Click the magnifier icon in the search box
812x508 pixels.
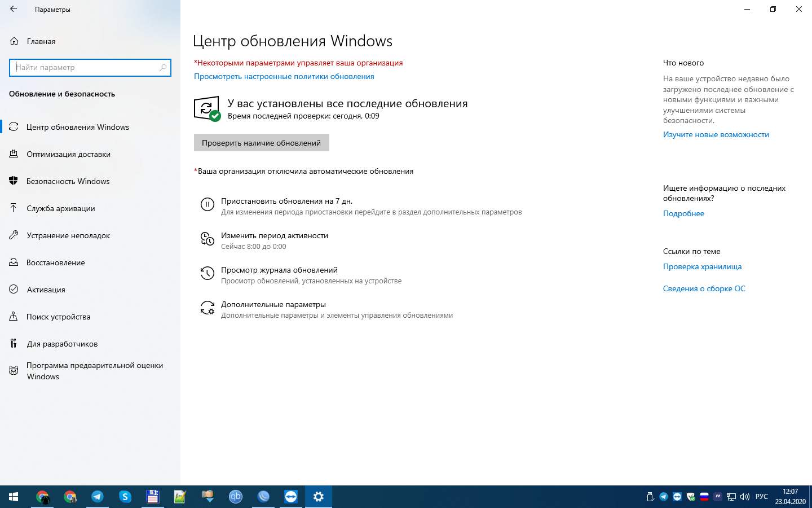pos(163,67)
